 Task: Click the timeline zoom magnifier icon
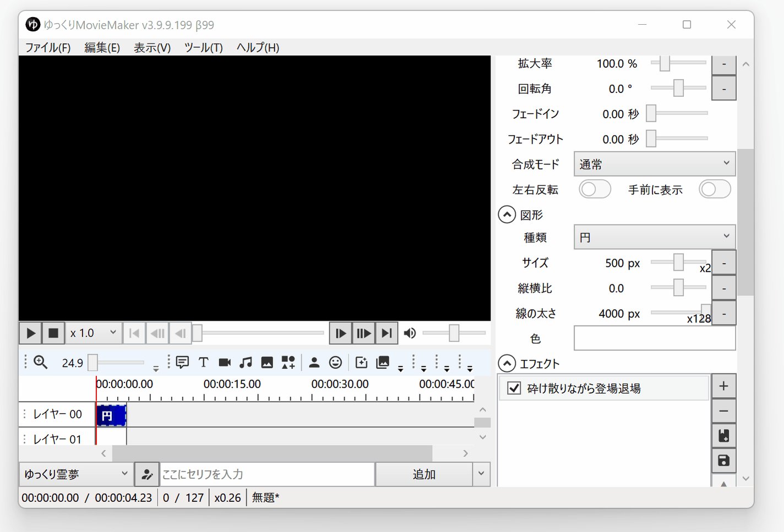(41, 362)
